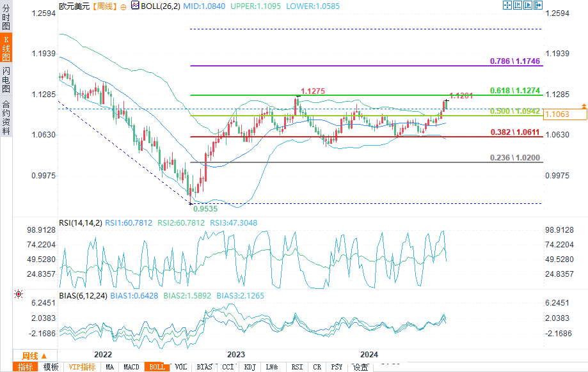Image resolution: width=588 pixels, height=372 pixels.
Task: Click the 0.236 \ 1.0200 Fibonacci label
Action: pyautogui.click(x=515, y=158)
